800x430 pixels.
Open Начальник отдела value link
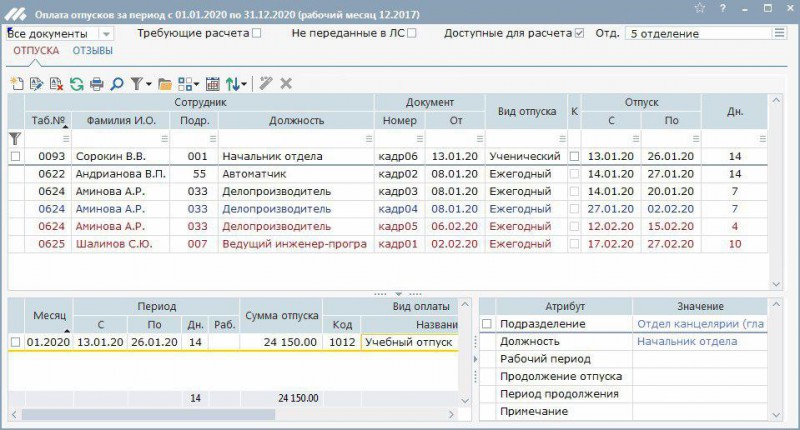click(x=687, y=341)
